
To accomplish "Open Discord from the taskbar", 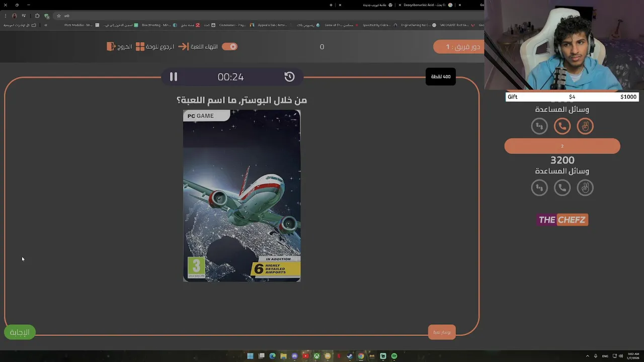I will [294, 356].
